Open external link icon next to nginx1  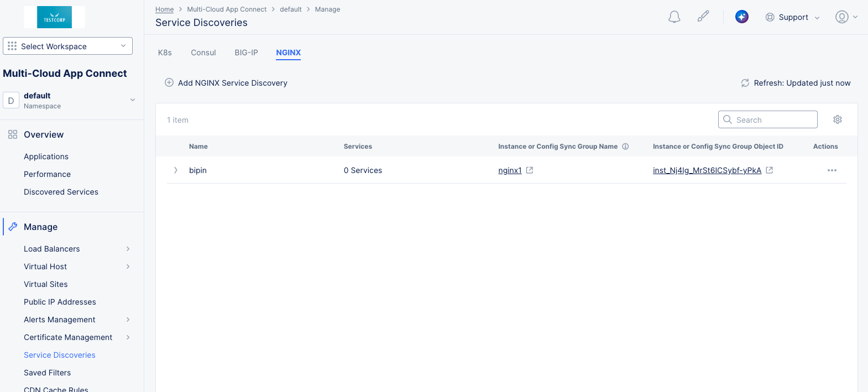click(x=530, y=170)
